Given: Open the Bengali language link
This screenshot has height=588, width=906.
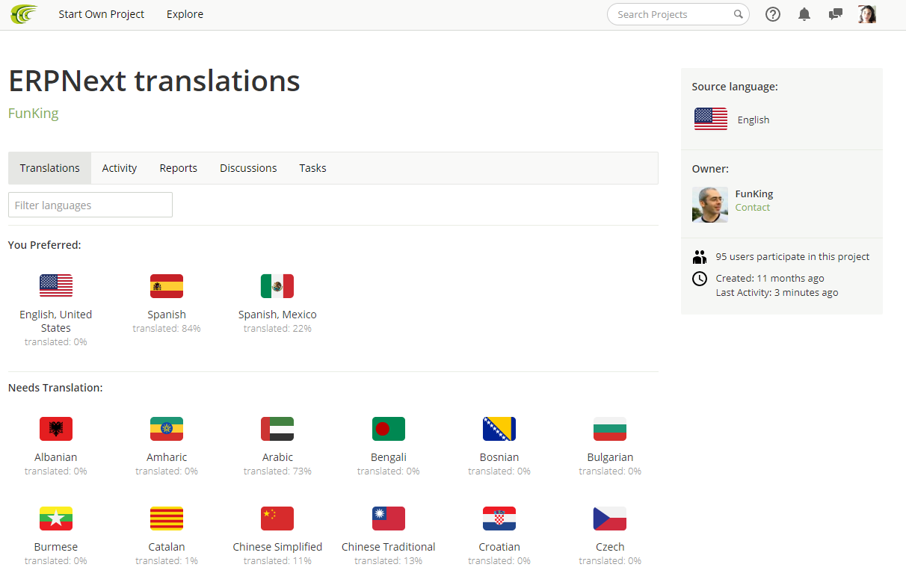Looking at the screenshot, I should coord(389,457).
